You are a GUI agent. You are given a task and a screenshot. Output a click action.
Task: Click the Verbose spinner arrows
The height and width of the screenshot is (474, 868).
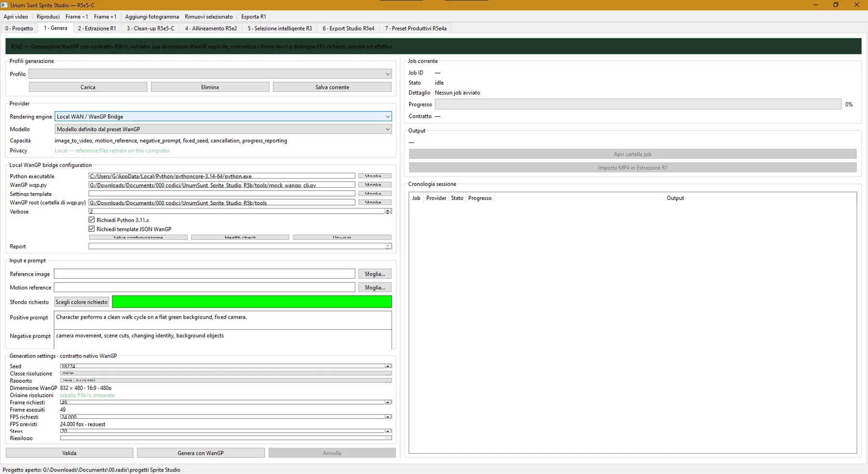click(388, 211)
